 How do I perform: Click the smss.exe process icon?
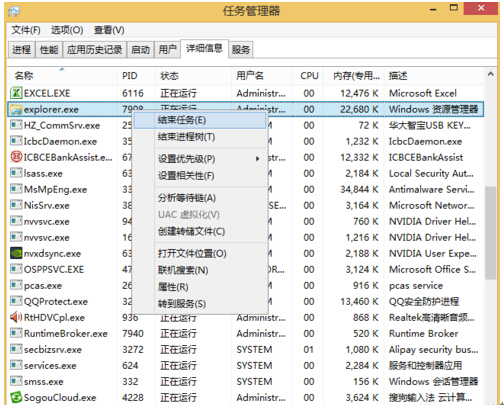click(x=16, y=381)
